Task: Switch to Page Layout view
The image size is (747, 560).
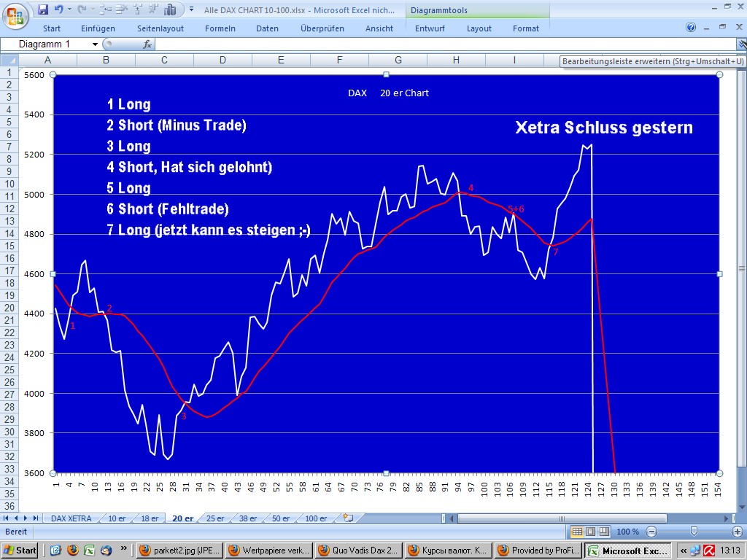Action: click(591, 532)
